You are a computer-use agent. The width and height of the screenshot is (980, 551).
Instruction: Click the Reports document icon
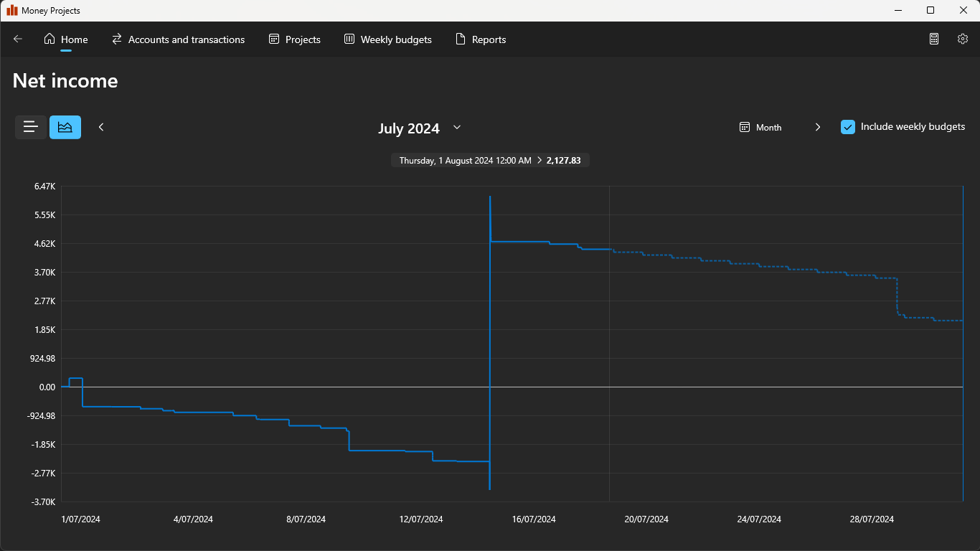461,39
